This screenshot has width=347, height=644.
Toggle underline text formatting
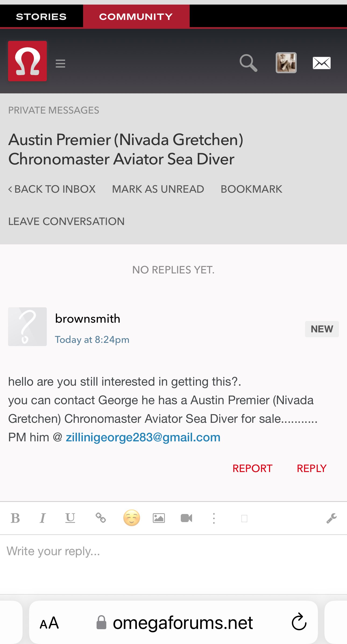(70, 518)
